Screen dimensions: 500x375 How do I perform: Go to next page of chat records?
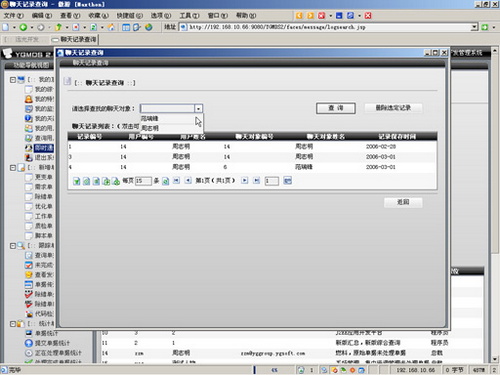click(x=245, y=181)
